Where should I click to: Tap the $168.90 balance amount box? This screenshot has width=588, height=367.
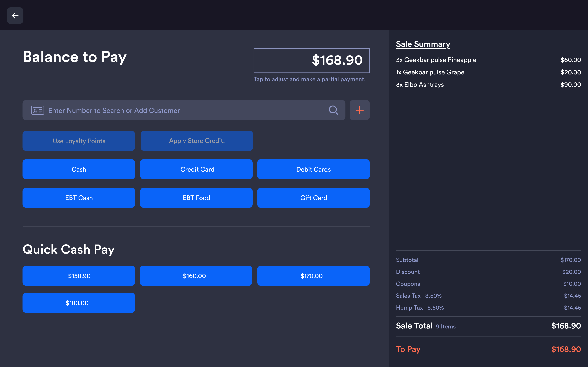[x=311, y=60]
